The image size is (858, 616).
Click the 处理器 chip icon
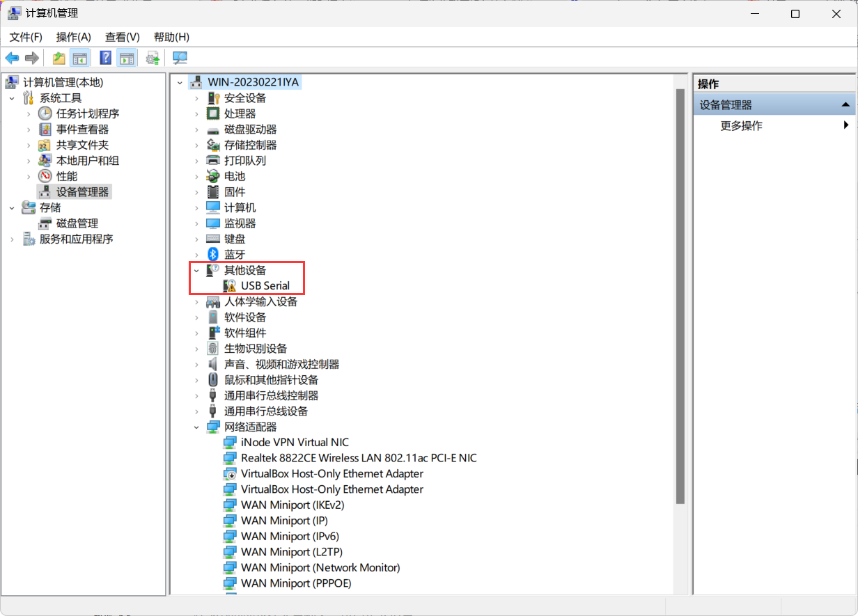(x=213, y=113)
